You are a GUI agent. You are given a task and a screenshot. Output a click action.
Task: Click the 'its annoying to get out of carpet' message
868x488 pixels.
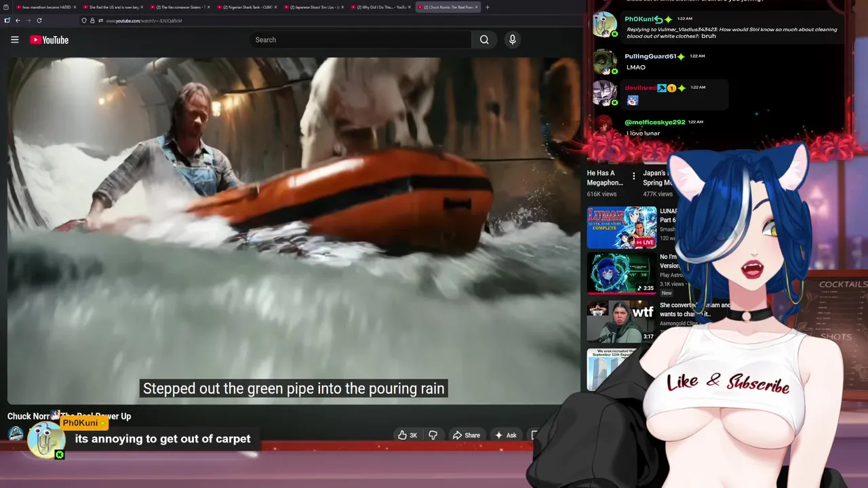pyautogui.click(x=163, y=439)
